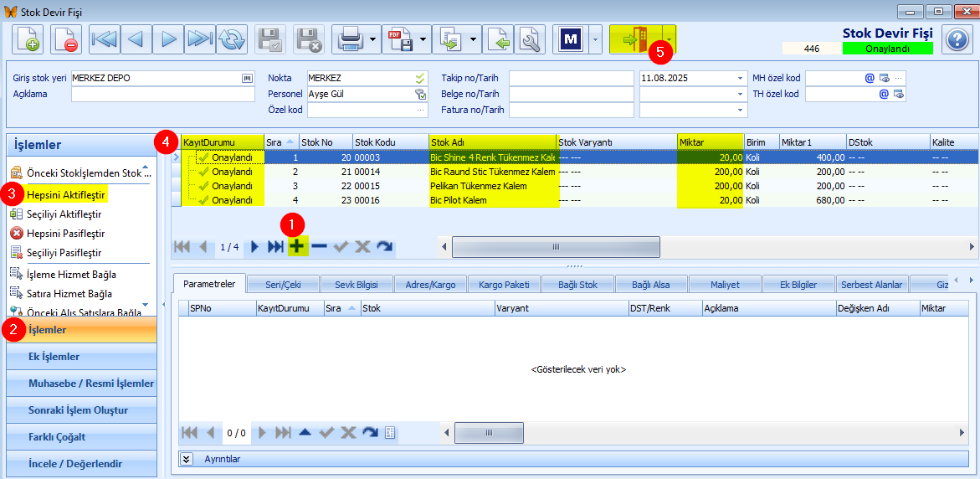
Task: Open the date dropdown for 11.08.2025
Action: pyautogui.click(x=740, y=78)
